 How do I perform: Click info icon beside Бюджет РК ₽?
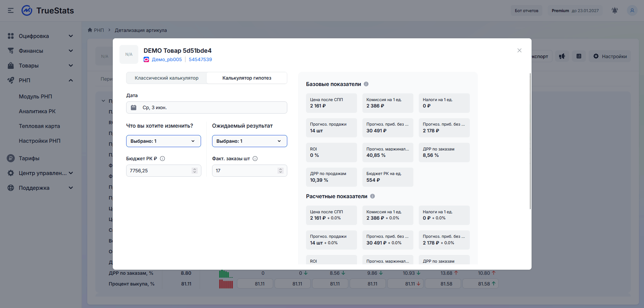[x=162, y=159]
